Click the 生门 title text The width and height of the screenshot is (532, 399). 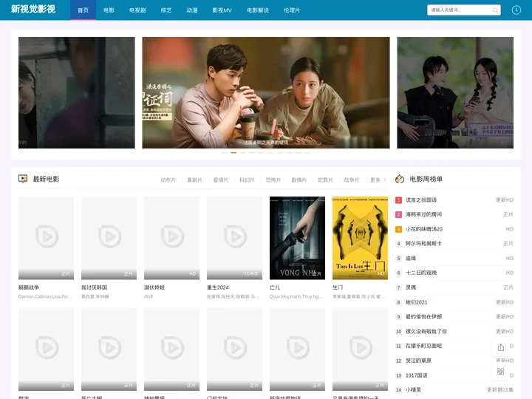coord(338,287)
